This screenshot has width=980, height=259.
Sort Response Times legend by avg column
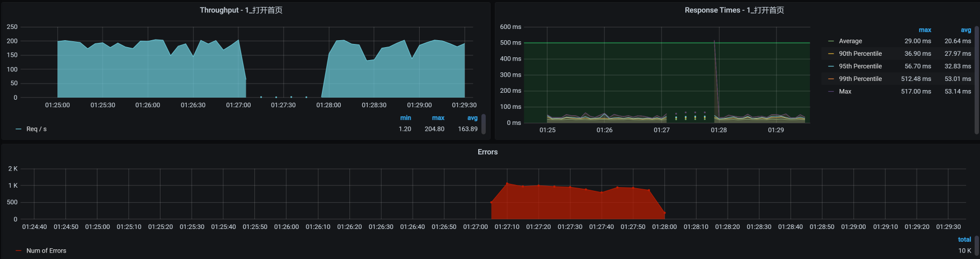pyautogui.click(x=966, y=30)
